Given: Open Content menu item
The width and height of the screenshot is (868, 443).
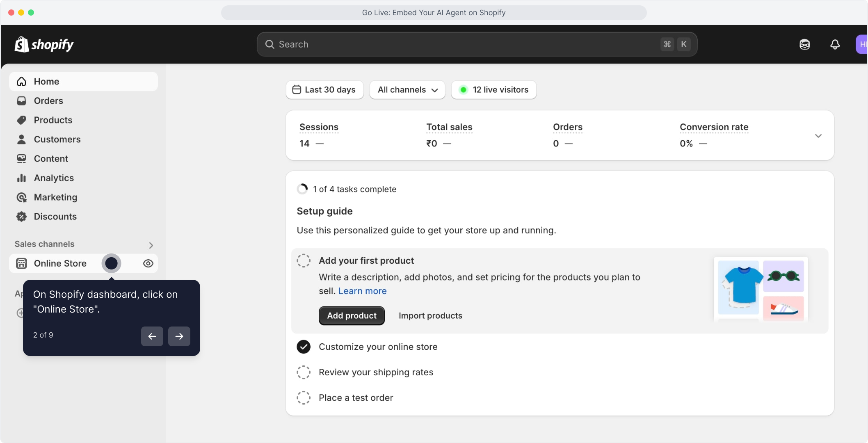Looking at the screenshot, I should point(51,159).
